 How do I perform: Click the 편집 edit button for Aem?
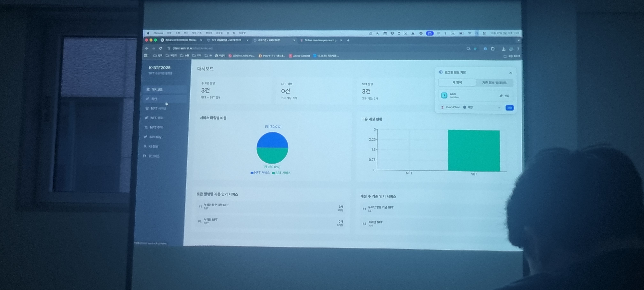(x=505, y=96)
